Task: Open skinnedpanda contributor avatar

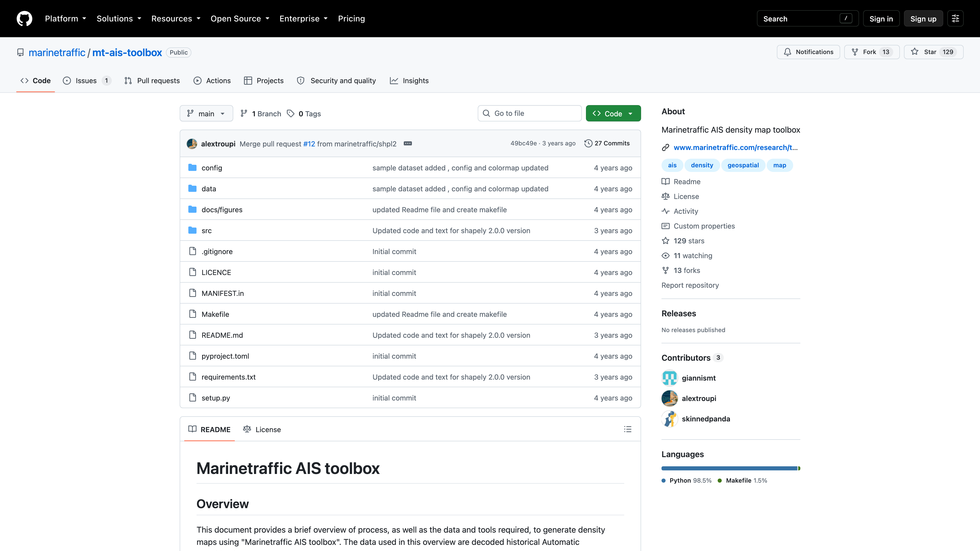Action: 670,419
